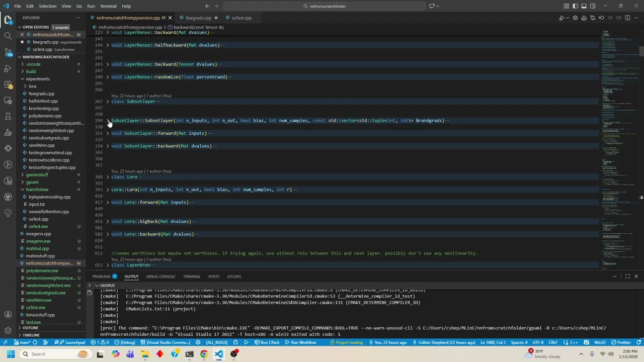Switch to the DEBUG CONSOLE panel tab
The width and height of the screenshot is (644, 362).
pyautogui.click(x=160, y=276)
